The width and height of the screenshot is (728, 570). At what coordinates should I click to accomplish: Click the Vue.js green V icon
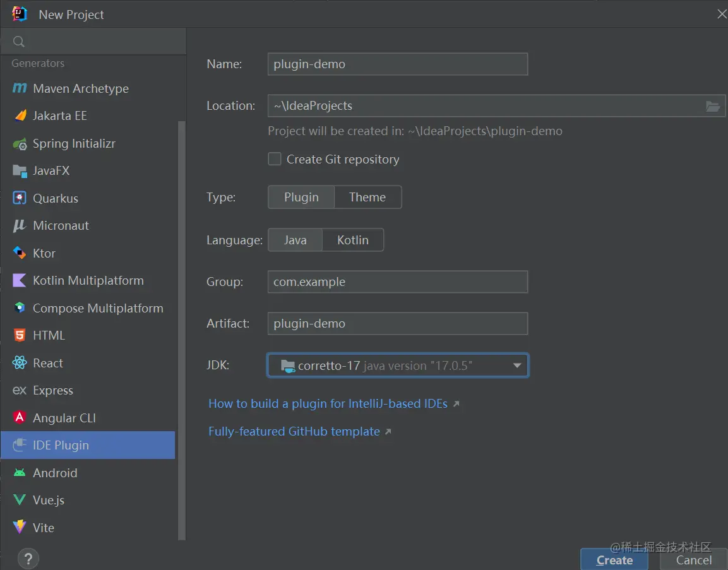[x=20, y=499]
